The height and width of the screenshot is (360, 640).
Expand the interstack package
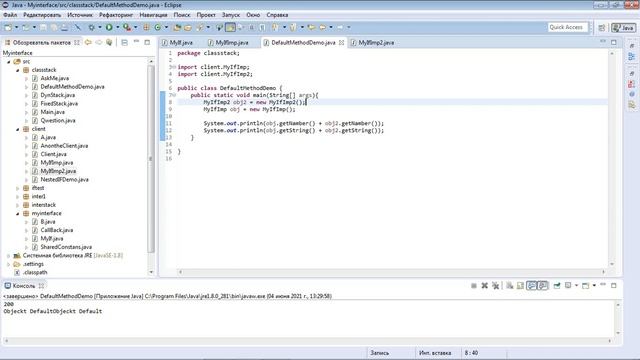click(18, 205)
